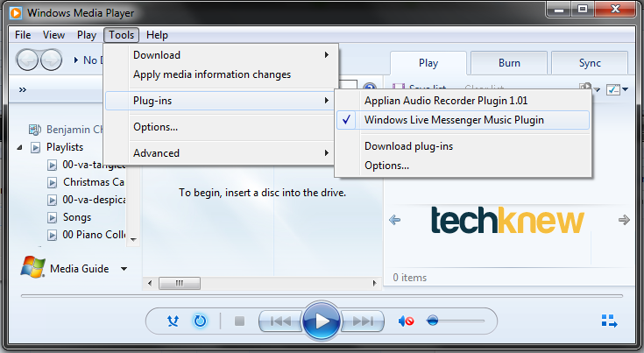
Task: Open the File menu
Action: tap(23, 35)
